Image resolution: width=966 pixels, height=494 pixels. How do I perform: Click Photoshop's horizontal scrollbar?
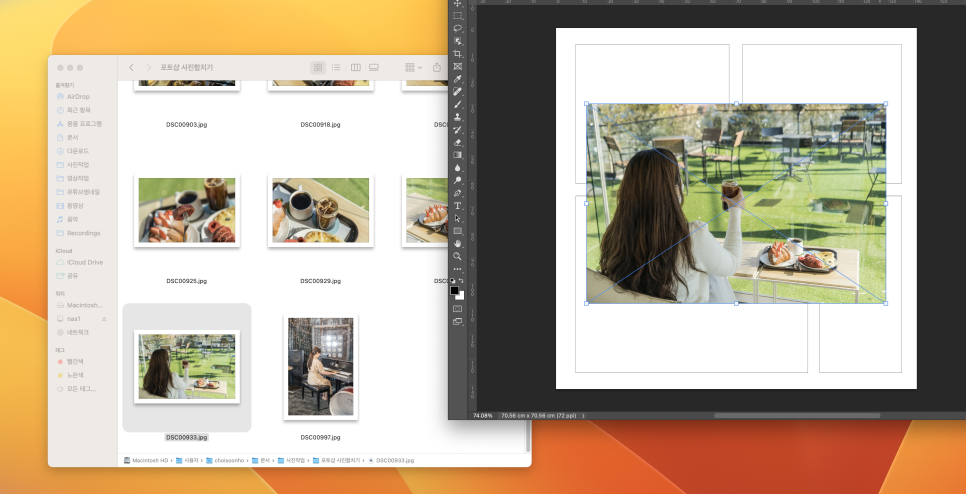click(x=797, y=416)
